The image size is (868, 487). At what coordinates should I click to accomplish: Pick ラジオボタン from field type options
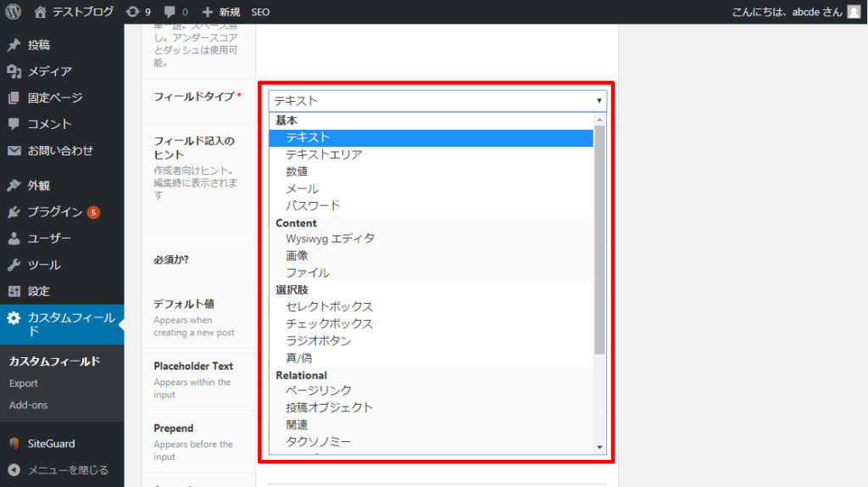[x=318, y=340]
